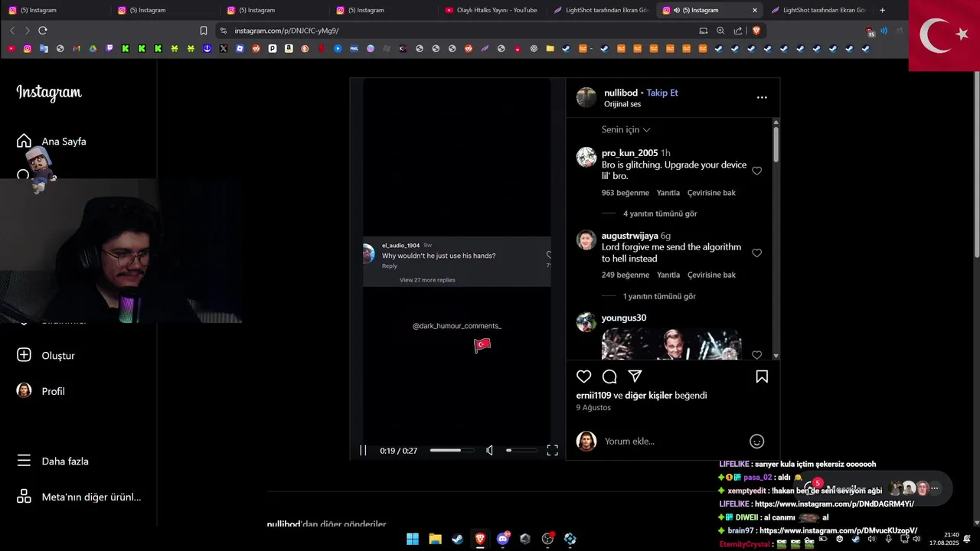Open youngus30 username link
This screenshot has height=551, width=980.
tap(624, 318)
